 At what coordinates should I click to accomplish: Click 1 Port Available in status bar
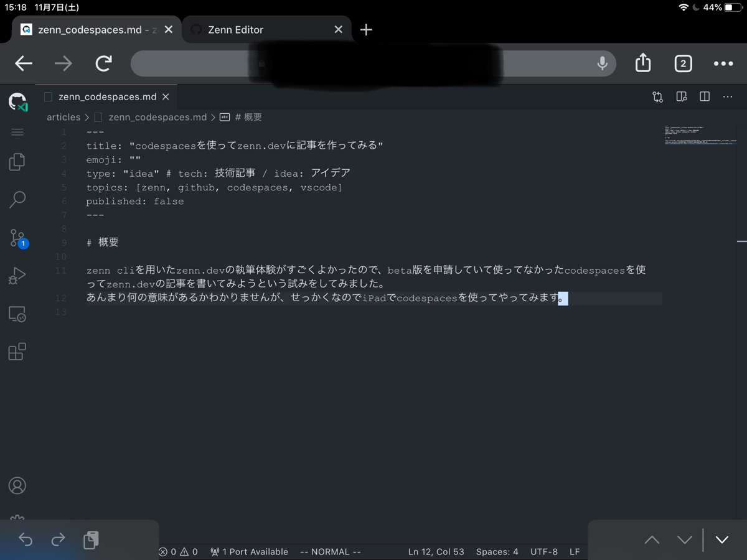click(249, 552)
